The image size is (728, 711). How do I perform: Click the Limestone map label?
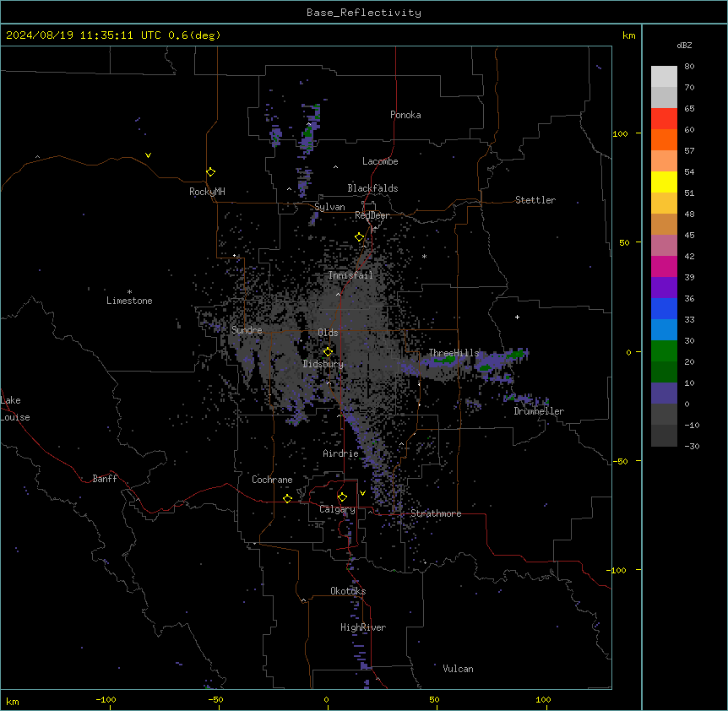(x=129, y=301)
